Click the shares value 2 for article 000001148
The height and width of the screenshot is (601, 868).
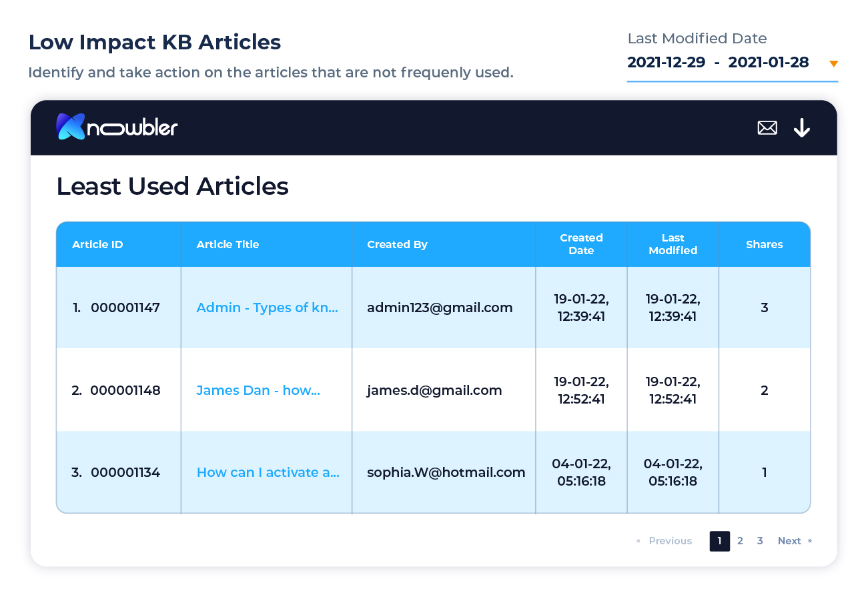click(765, 390)
